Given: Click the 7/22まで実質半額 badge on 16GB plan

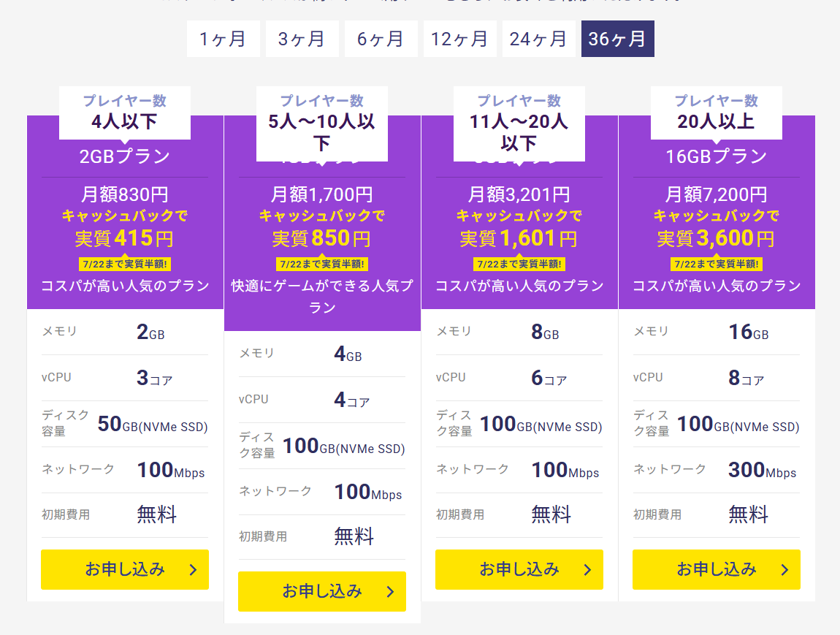Looking at the screenshot, I should click(x=717, y=264).
